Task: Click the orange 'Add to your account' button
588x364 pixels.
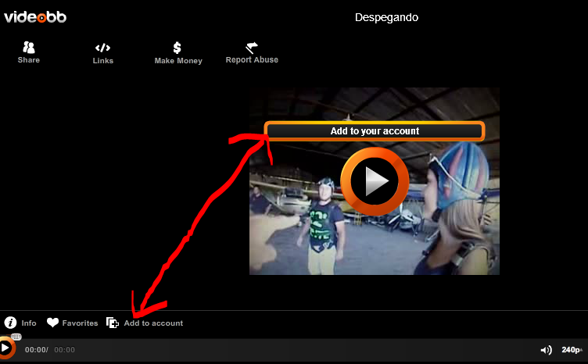Action: (375, 131)
